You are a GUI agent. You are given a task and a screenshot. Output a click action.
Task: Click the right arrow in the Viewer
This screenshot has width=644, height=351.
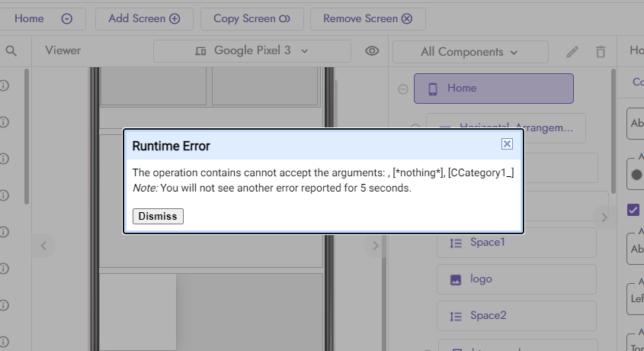[375, 246]
